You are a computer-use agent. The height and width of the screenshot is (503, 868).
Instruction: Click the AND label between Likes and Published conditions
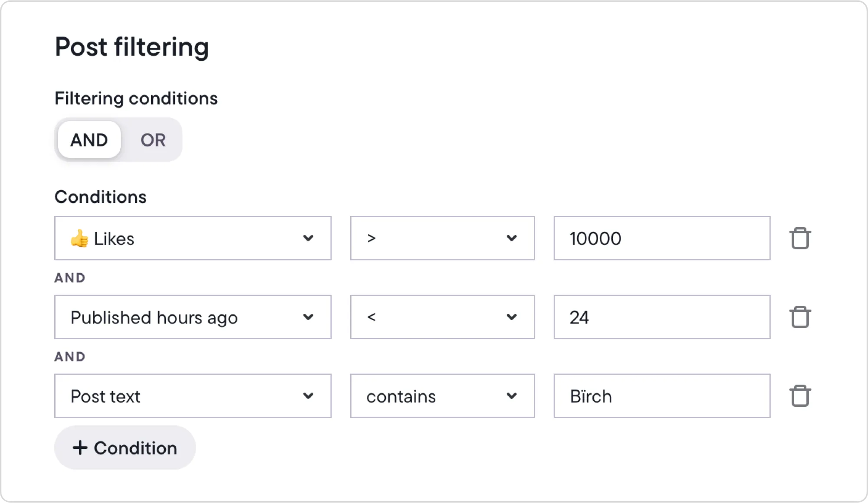(x=69, y=278)
